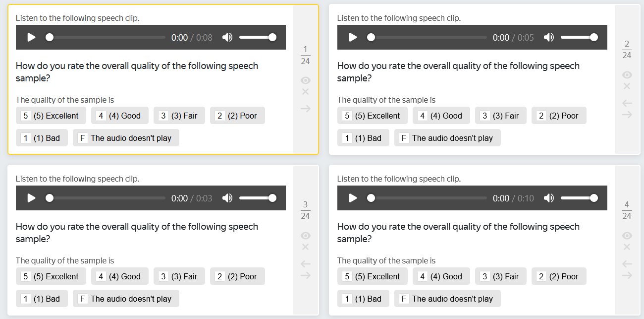This screenshot has height=319, width=644.
Task: Play the 5-second clip in task 2
Action: coord(353,37)
